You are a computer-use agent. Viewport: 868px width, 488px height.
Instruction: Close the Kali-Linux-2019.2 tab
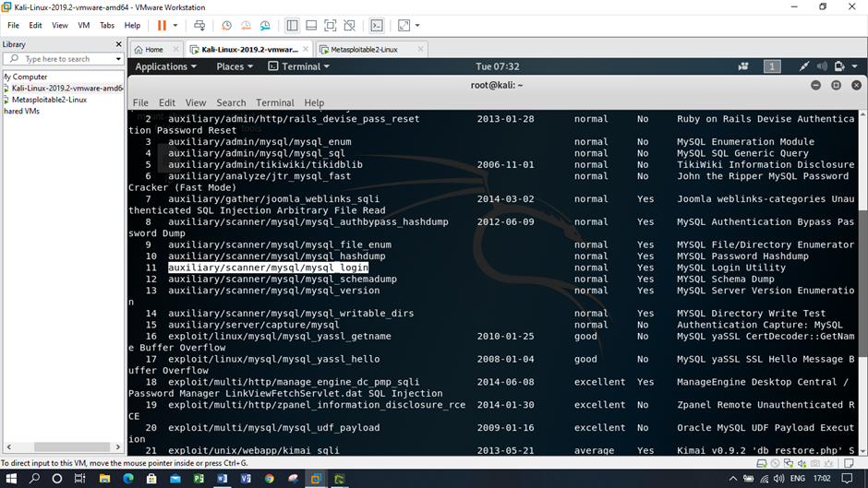(305, 49)
